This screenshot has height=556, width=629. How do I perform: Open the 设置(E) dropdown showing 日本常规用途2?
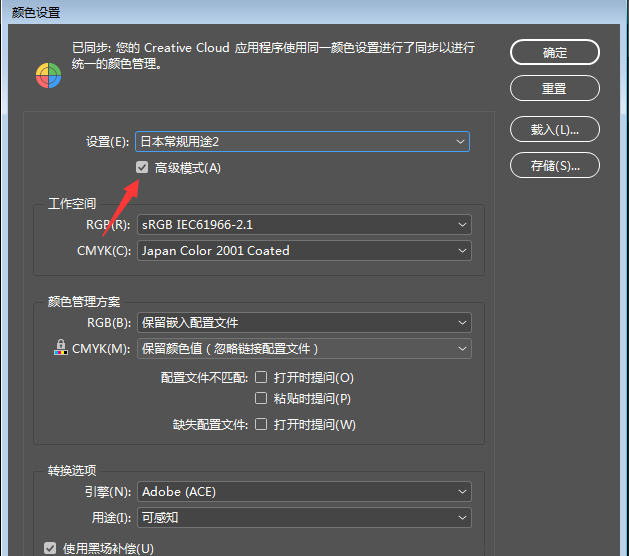click(x=302, y=142)
